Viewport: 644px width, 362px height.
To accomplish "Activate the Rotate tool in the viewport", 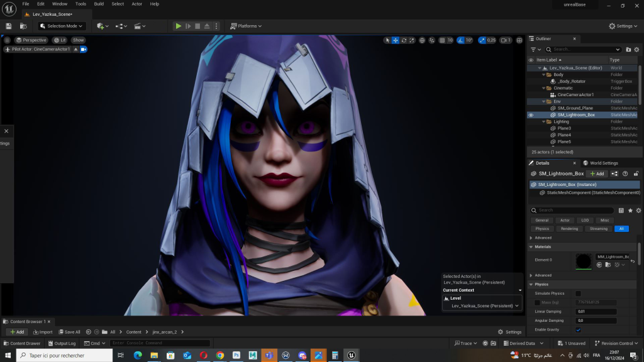I will tap(404, 40).
